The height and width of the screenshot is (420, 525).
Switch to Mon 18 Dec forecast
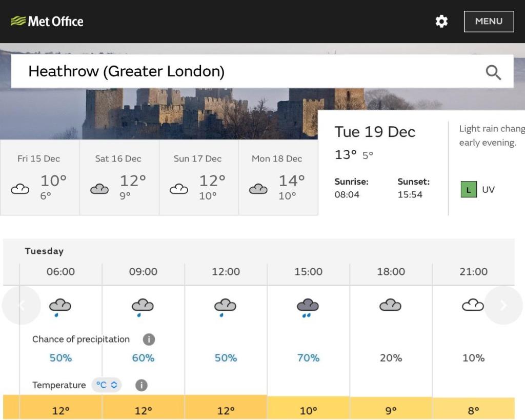coord(278,177)
